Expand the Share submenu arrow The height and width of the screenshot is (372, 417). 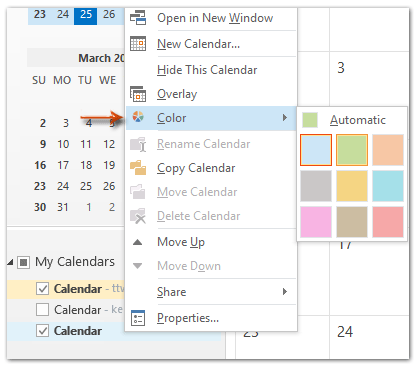pos(285,292)
